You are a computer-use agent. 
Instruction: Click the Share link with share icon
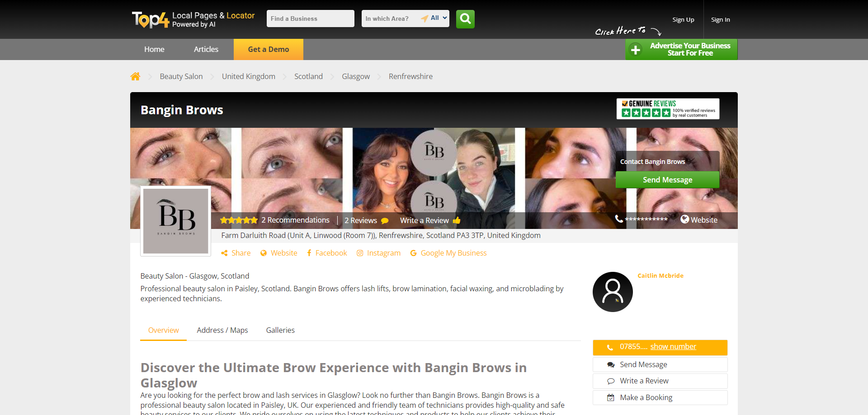click(236, 253)
